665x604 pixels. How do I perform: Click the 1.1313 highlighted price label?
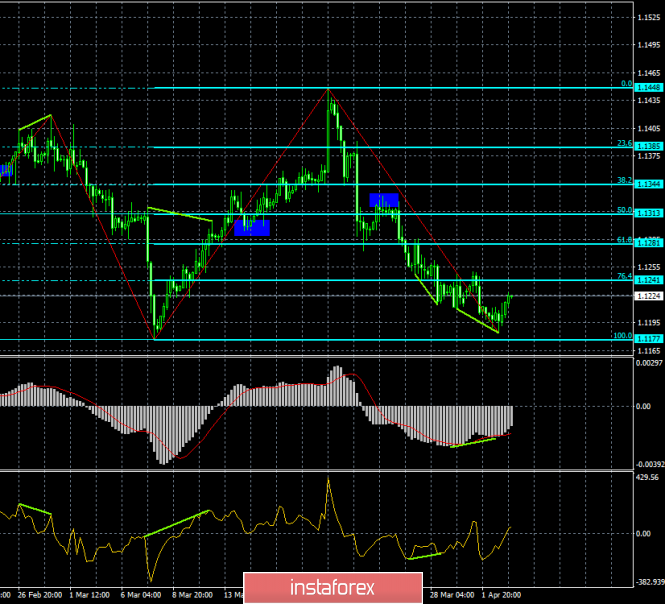[x=649, y=213]
